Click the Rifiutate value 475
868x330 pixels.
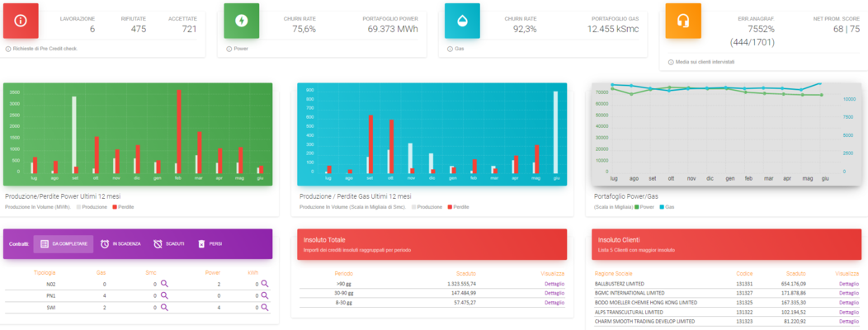pos(139,30)
